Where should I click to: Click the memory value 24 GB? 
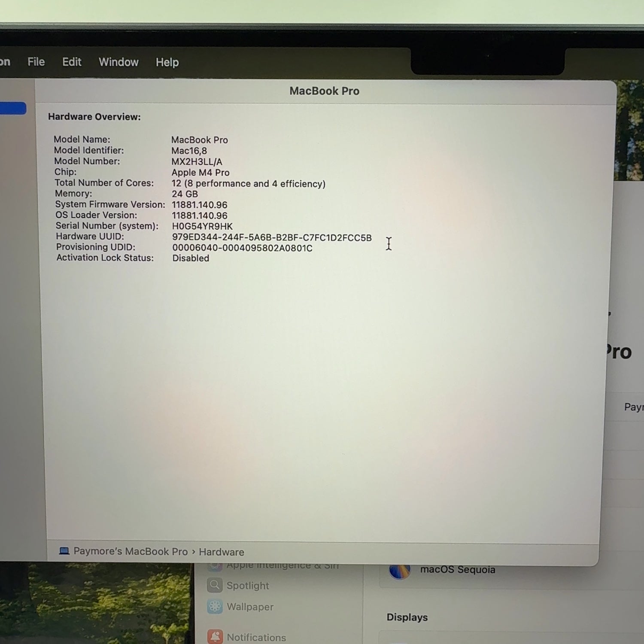point(185,194)
